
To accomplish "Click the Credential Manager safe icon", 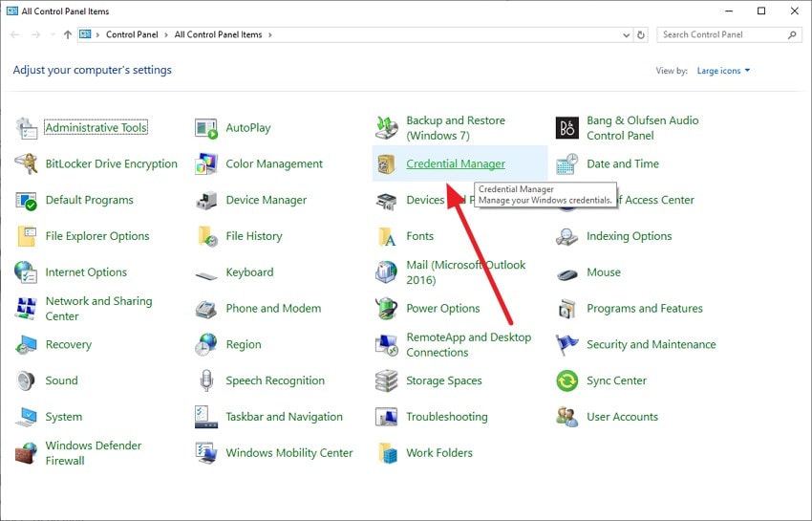I will coord(386,164).
